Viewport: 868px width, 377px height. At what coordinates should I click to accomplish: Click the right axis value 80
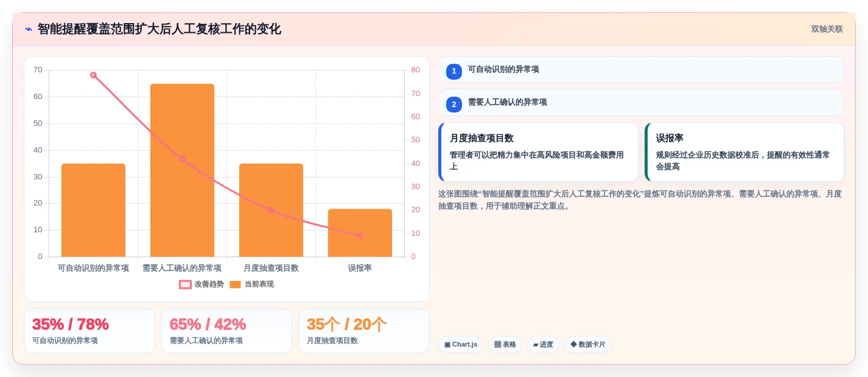pyautogui.click(x=415, y=70)
